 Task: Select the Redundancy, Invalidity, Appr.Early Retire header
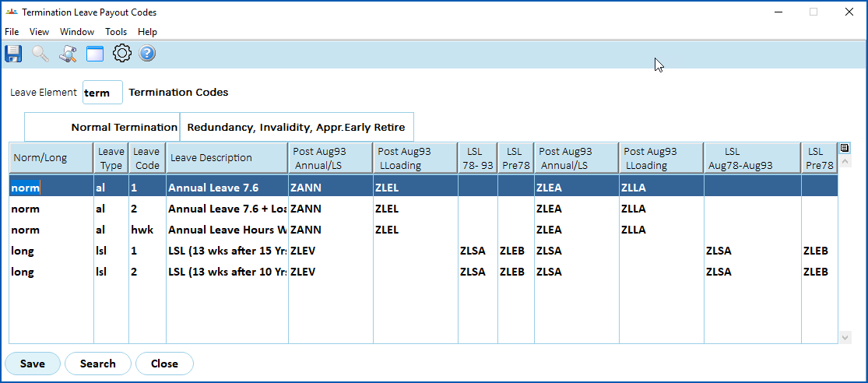296,128
